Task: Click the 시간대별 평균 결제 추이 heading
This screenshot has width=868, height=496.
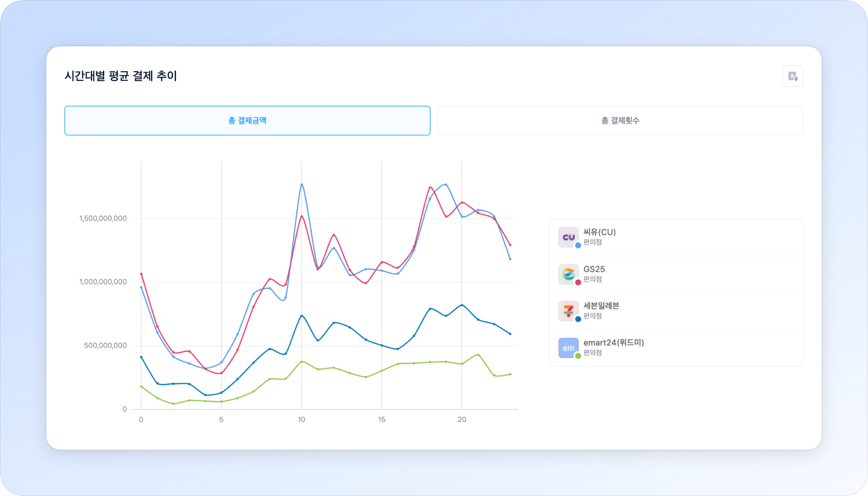Action: pos(121,76)
